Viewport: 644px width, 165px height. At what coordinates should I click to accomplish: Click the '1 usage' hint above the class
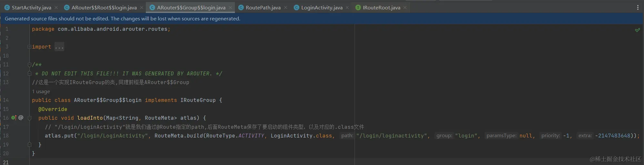click(x=41, y=92)
